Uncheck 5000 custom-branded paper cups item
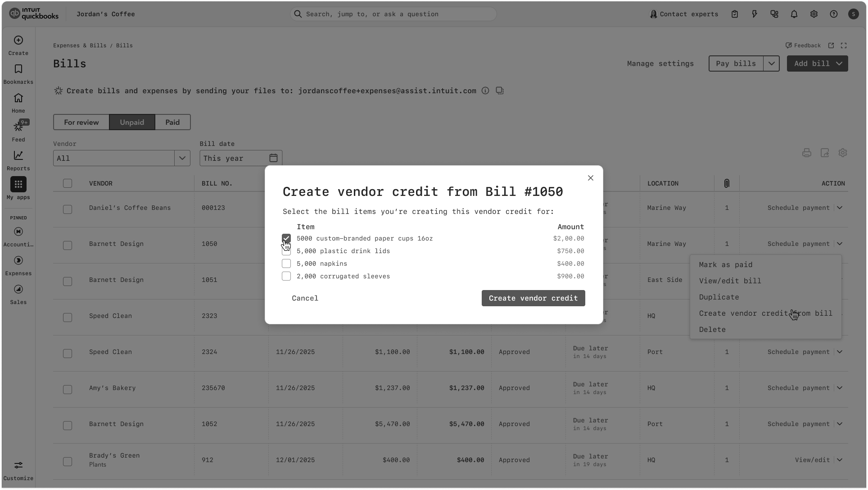868x490 pixels. tap(286, 238)
